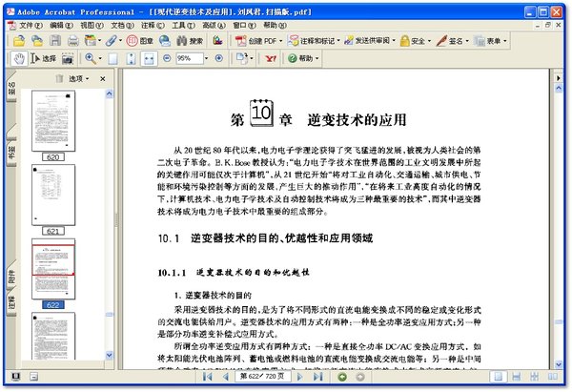572x392 pixels.
Task: Click the email globe icon
Action: (x=165, y=40)
